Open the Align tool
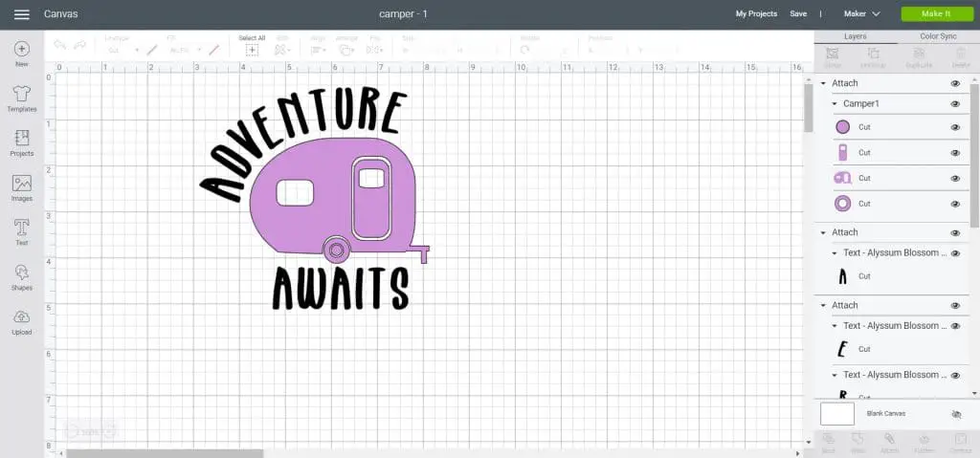Screen dimensions: 980x458 [x=318, y=50]
